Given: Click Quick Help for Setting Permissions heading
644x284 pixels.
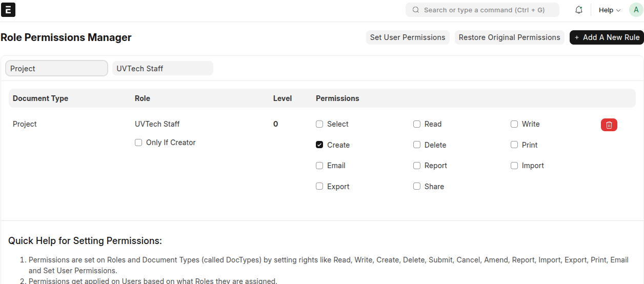Looking at the screenshot, I should (85, 241).
